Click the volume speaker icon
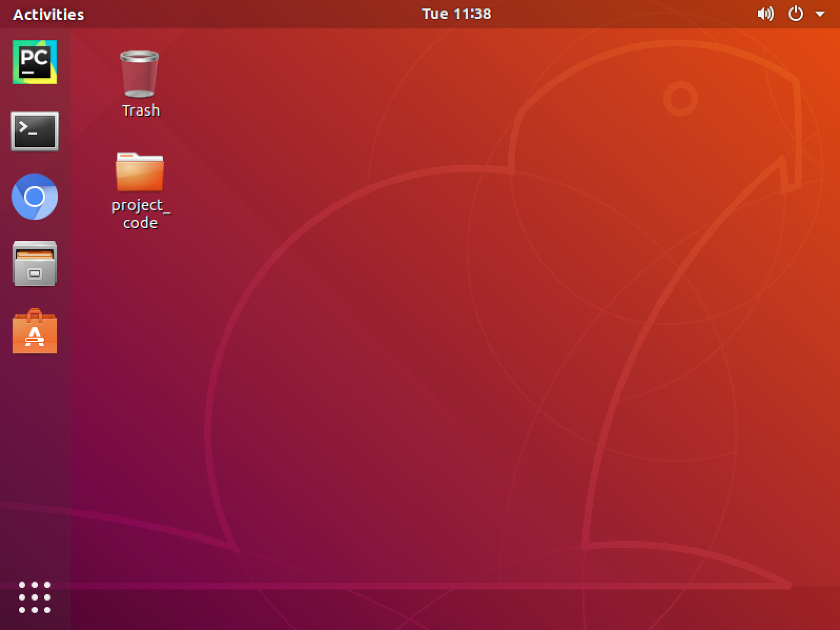The image size is (840, 630). (x=765, y=14)
